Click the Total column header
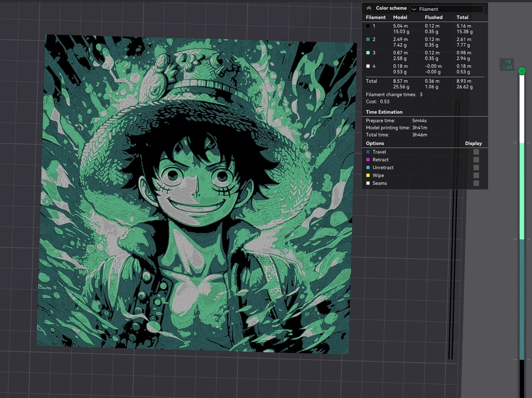Viewport: 532px width, 398px height. (x=462, y=18)
